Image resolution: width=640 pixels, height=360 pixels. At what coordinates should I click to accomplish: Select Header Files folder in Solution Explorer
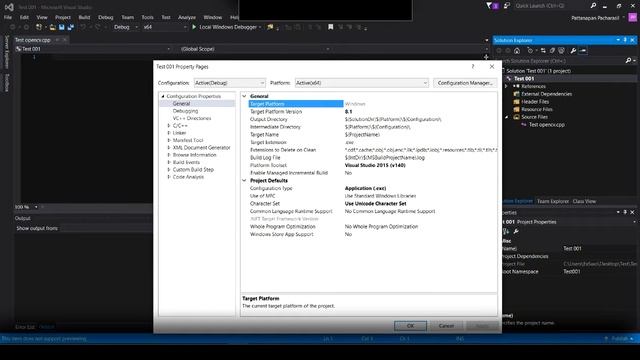coord(535,102)
